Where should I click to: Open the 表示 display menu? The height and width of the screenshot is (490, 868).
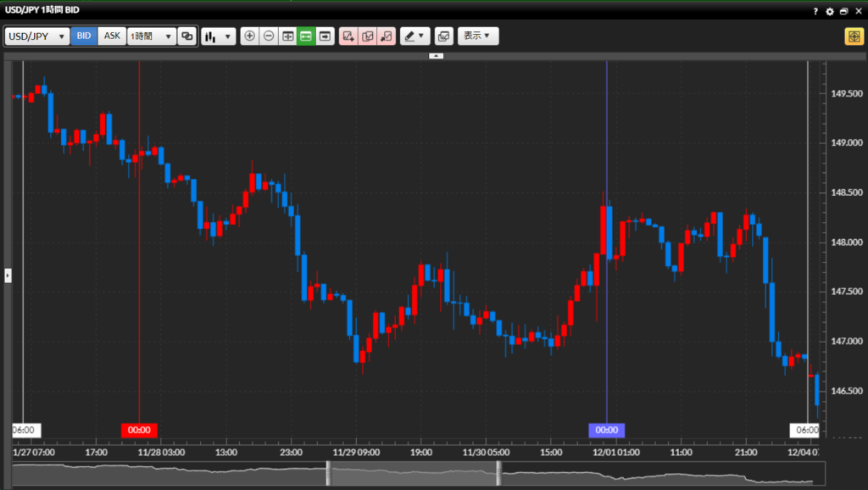(x=478, y=36)
